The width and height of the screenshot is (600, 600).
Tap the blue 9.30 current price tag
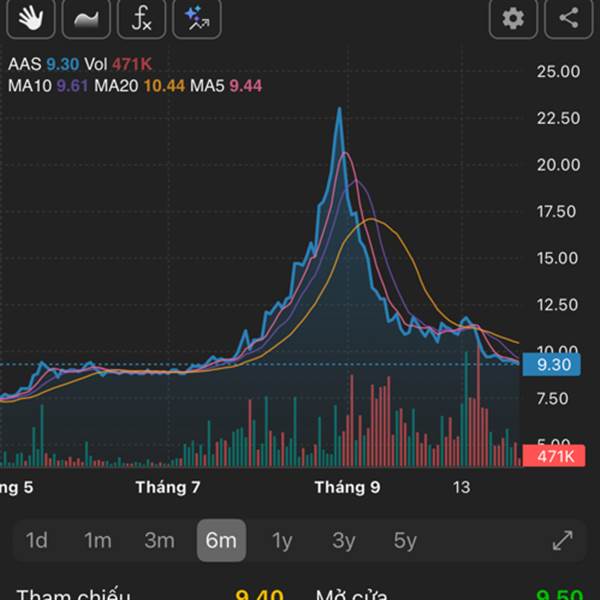point(551,365)
